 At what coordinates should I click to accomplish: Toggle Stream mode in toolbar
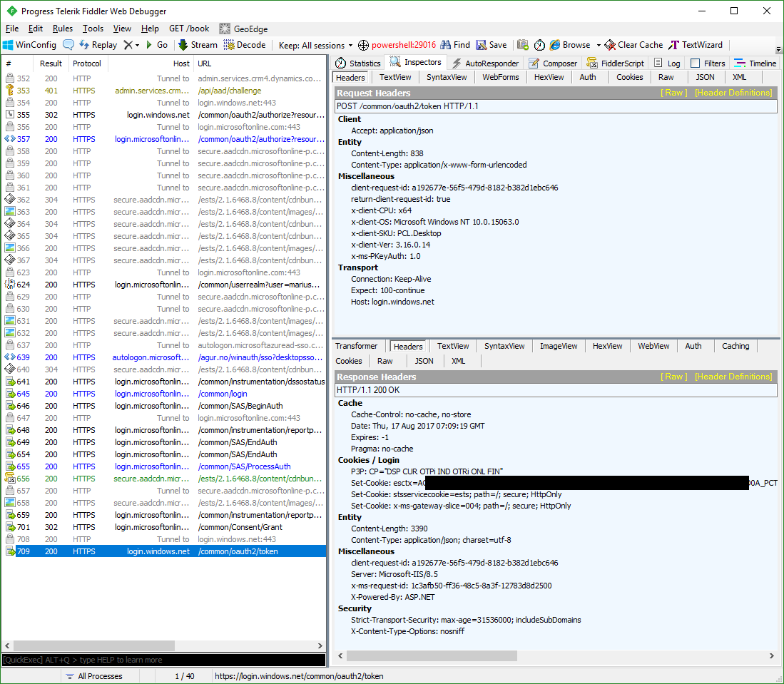[x=198, y=45]
